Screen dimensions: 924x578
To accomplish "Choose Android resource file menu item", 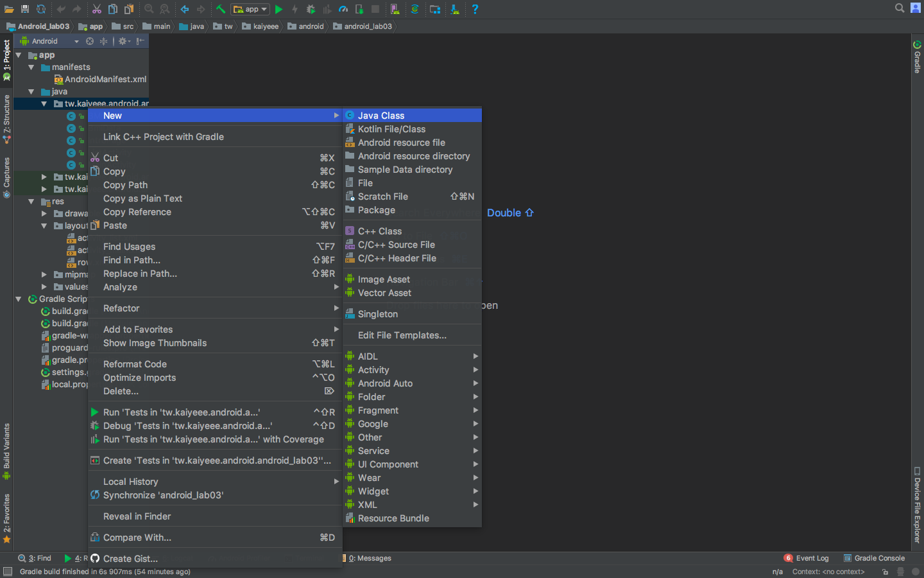I will click(x=413, y=143).
